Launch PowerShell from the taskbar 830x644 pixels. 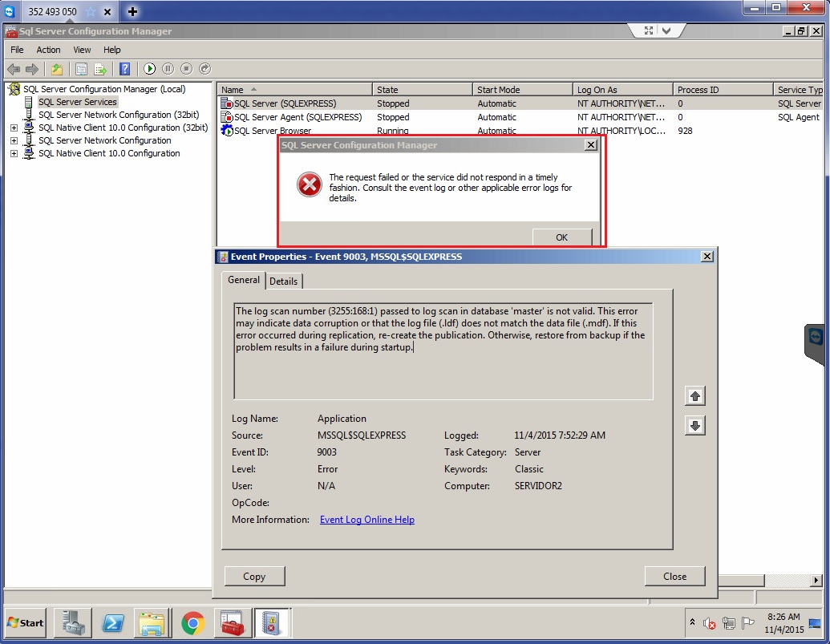[x=113, y=623]
